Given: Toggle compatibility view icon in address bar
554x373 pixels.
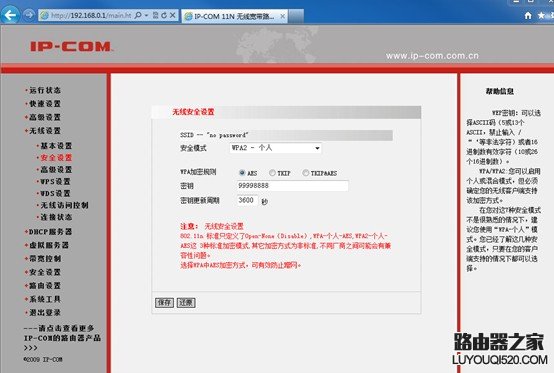Looking at the screenshot, I should coord(155,15).
